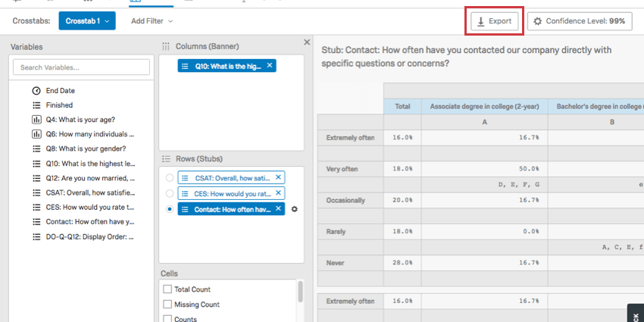Close the variables configuration panel

point(307,42)
